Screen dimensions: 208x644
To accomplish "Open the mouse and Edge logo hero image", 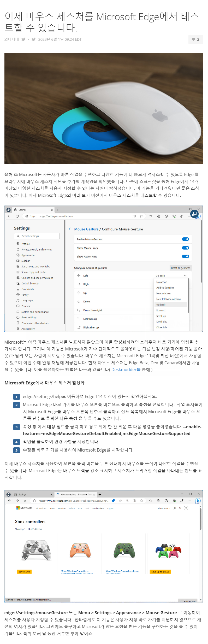I will (x=104, y=108).
